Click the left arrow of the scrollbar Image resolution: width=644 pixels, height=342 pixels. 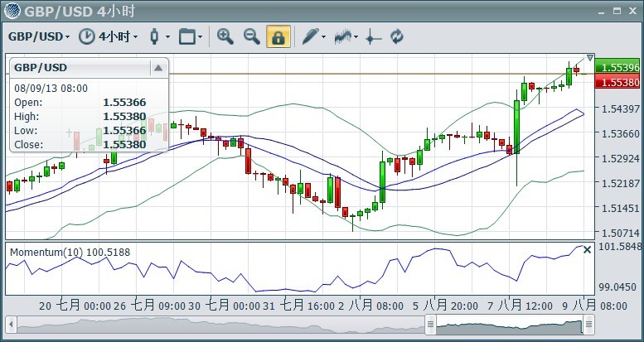[x=11, y=325]
